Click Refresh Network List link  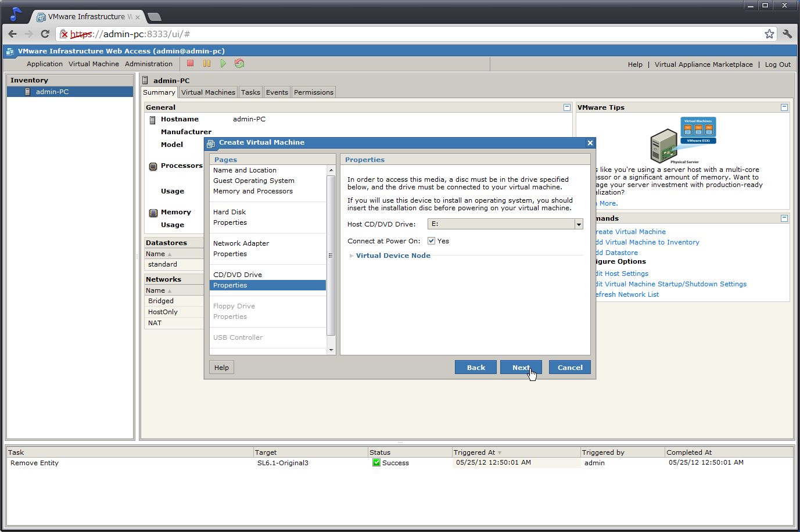(x=627, y=294)
